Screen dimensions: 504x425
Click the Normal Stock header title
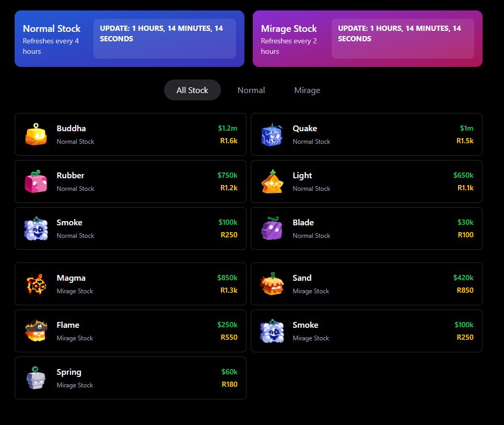(x=51, y=29)
